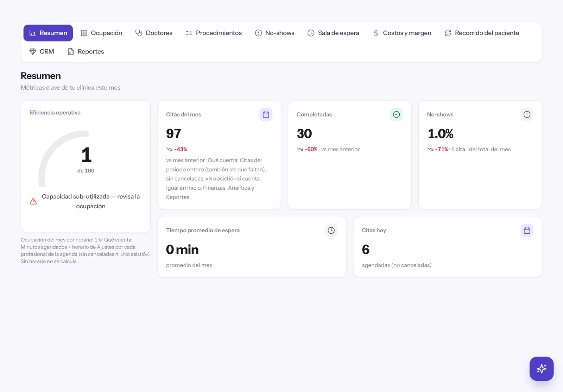Screen dimensions: 563x392
Task: Click the calendar icon on Citas hoy card
Action: [527, 230]
